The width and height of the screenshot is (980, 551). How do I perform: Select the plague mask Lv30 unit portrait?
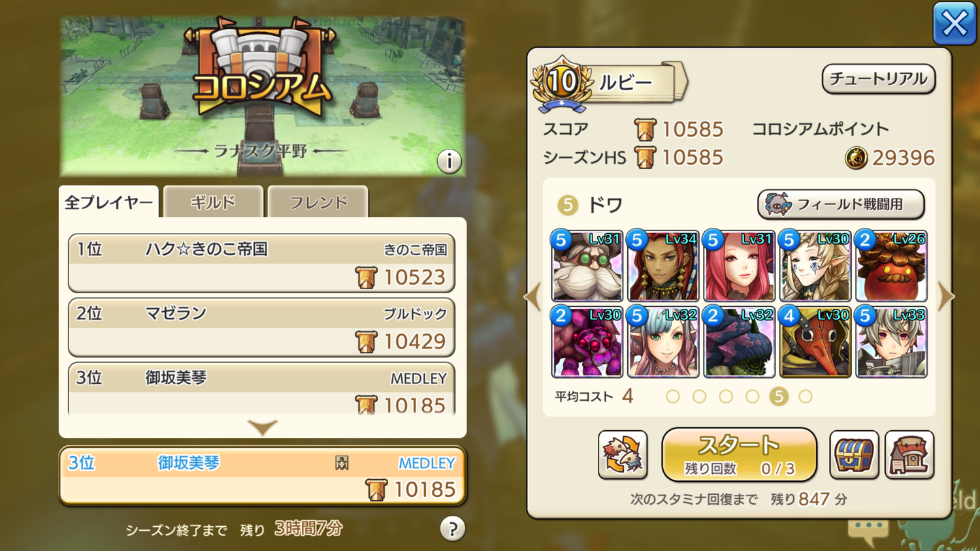coord(815,342)
